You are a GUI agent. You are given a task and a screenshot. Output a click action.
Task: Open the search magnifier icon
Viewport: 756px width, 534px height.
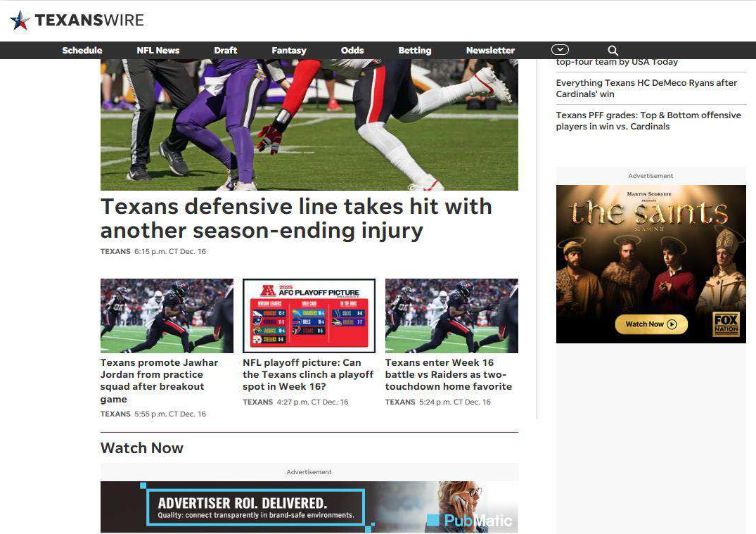[x=613, y=51]
